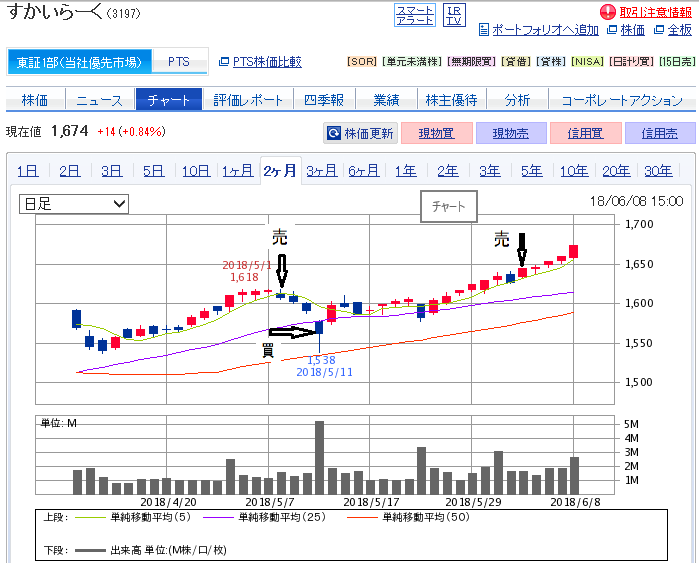Open the 株価 link at top right
Image resolution: width=699 pixels, height=563 pixels.
pyautogui.click(x=633, y=30)
